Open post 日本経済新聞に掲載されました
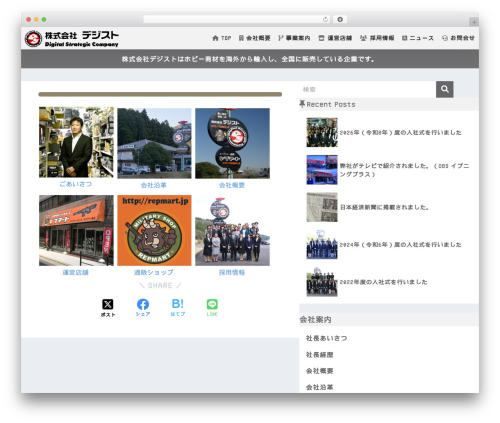The height and width of the screenshot is (423, 500). coord(384,207)
